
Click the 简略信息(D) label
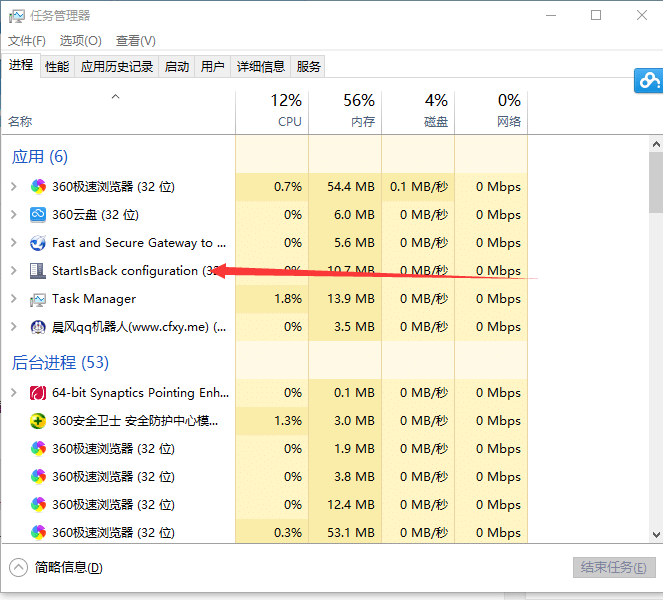click(68, 567)
